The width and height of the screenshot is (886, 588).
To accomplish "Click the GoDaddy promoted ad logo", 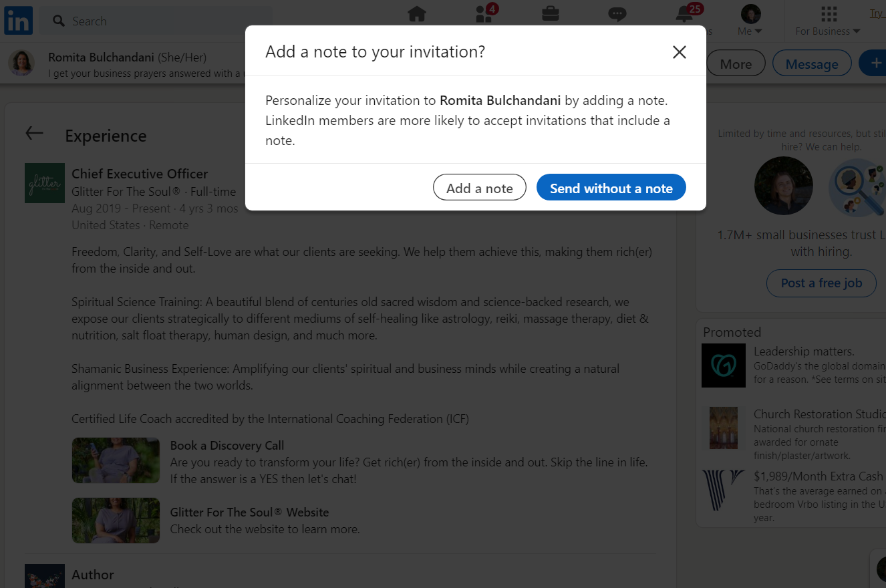I will [x=724, y=365].
